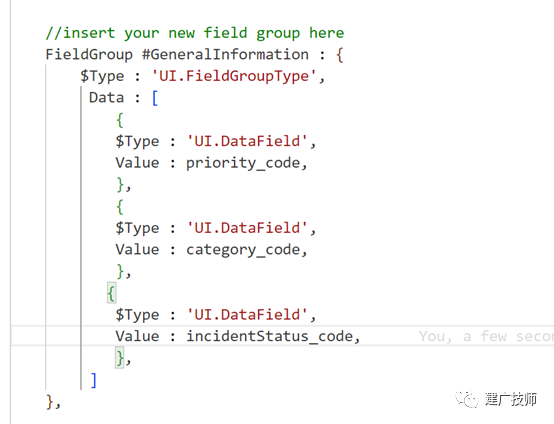Click the green comment about new field group
Screen dimensions: 554x424
(195, 33)
